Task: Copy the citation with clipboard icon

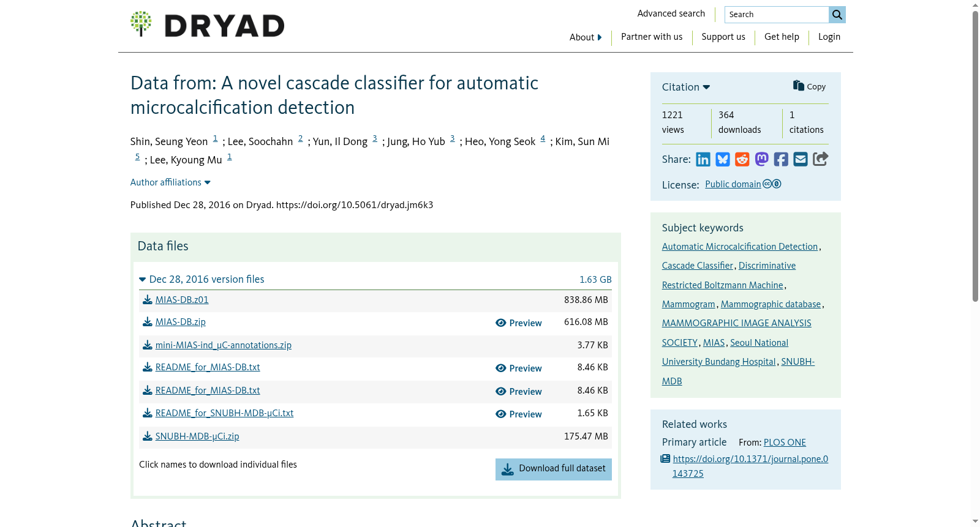Action: coord(809,86)
